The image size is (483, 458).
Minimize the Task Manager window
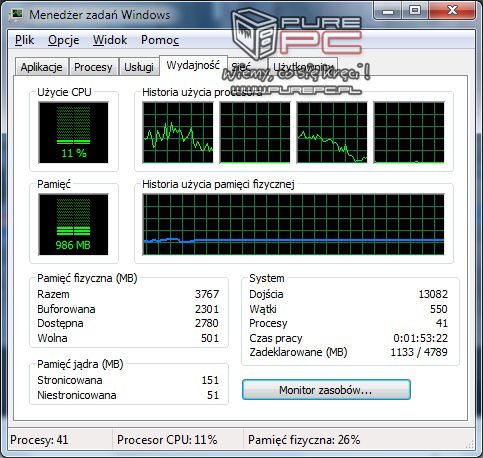[x=388, y=11]
